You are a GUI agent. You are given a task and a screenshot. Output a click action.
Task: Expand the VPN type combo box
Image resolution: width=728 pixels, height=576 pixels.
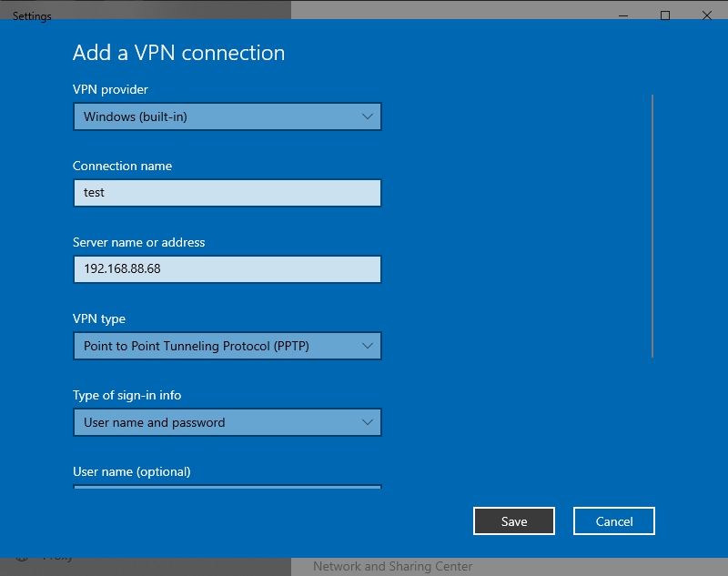[227, 346]
